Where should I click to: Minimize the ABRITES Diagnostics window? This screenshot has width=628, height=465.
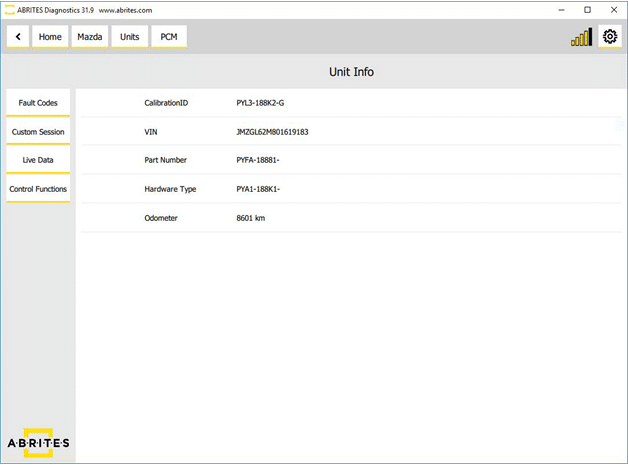[560, 9]
